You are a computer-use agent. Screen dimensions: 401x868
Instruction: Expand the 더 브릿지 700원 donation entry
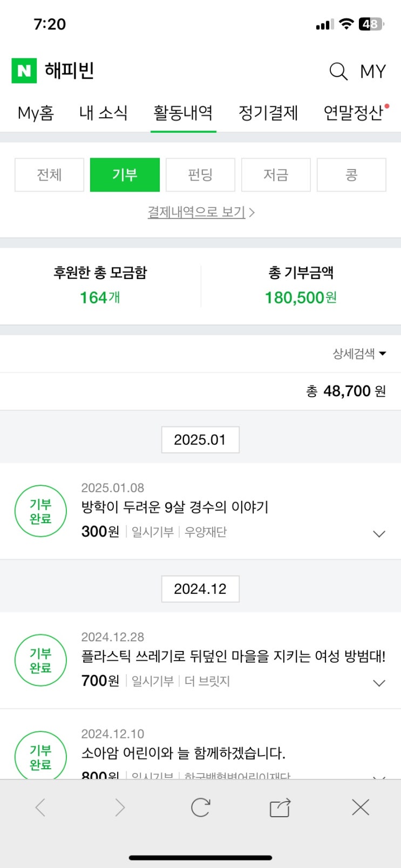pos(379,683)
